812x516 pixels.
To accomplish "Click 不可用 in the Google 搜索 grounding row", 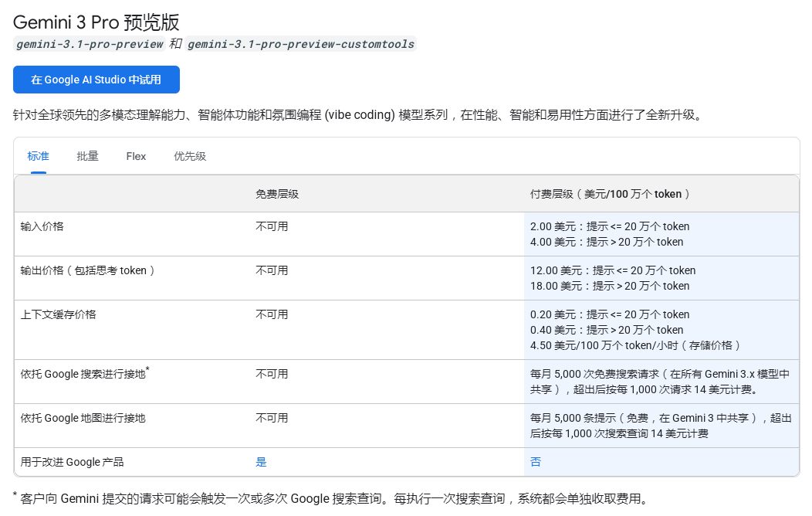I will (x=272, y=374).
